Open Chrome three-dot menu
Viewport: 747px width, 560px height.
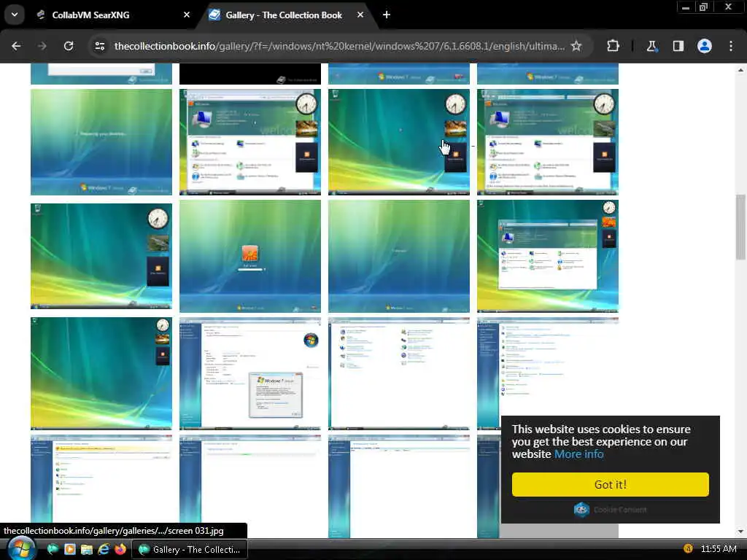click(x=731, y=46)
